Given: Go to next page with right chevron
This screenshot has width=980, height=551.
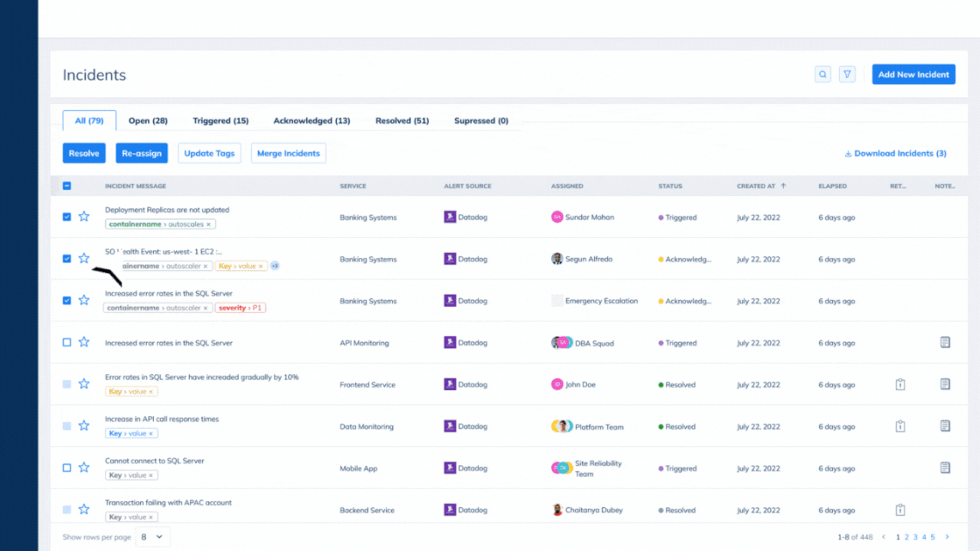Looking at the screenshot, I should pos(948,537).
